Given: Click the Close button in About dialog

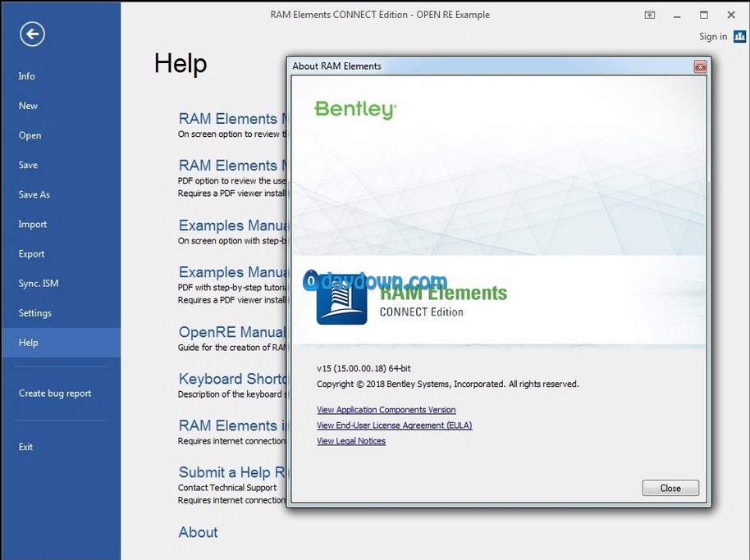Looking at the screenshot, I should click(x=670, y=488).
